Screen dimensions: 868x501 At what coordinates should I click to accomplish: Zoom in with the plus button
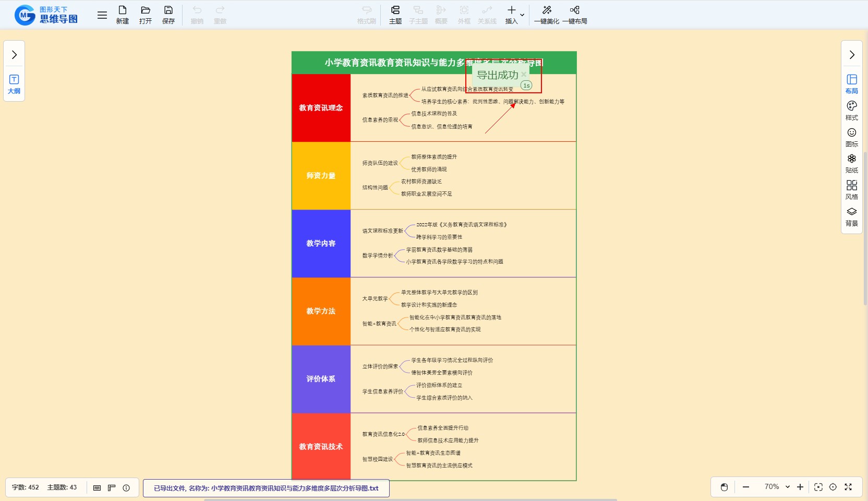coord(800,487)
